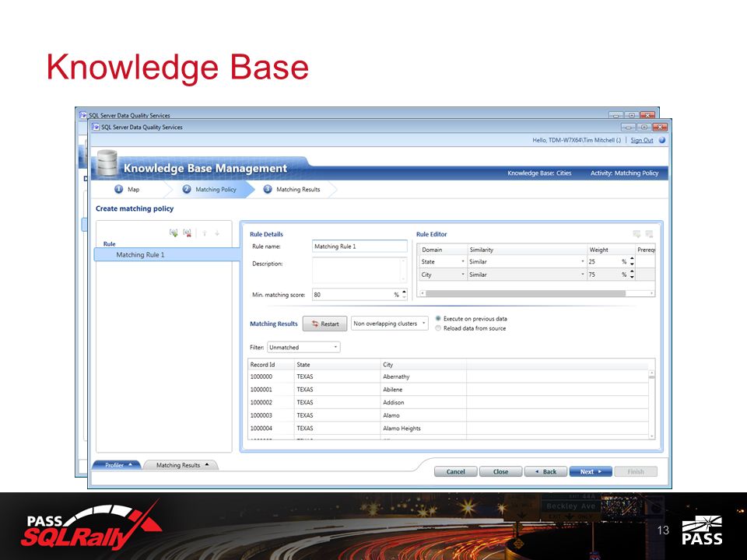
Task: Click Min. matching score field
Action: [359, 294]
